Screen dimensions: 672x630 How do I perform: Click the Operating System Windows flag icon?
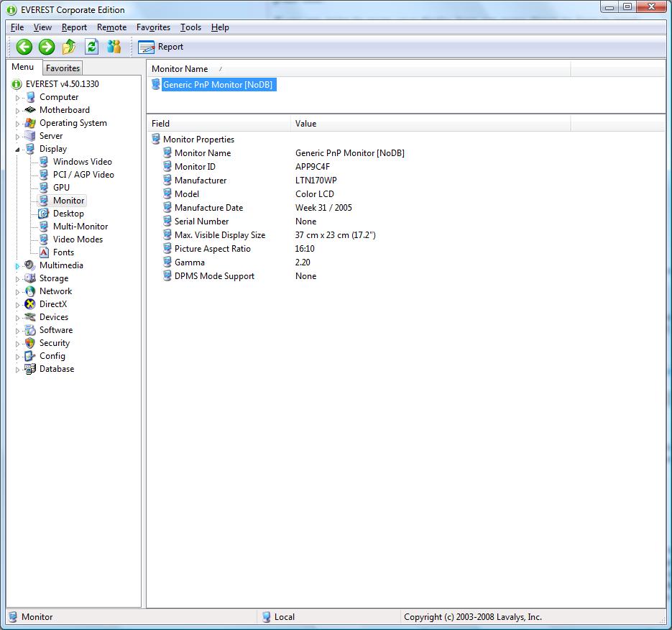click(x=30, y=123)
